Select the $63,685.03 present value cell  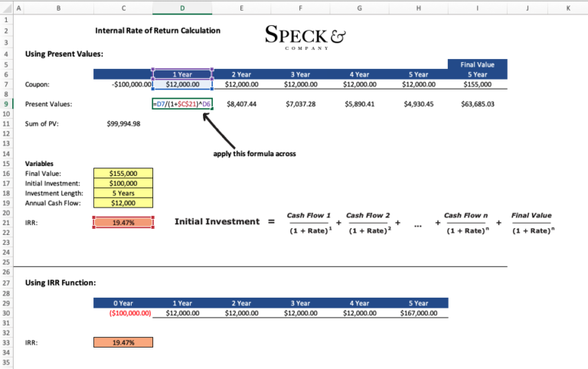[476, 103]
